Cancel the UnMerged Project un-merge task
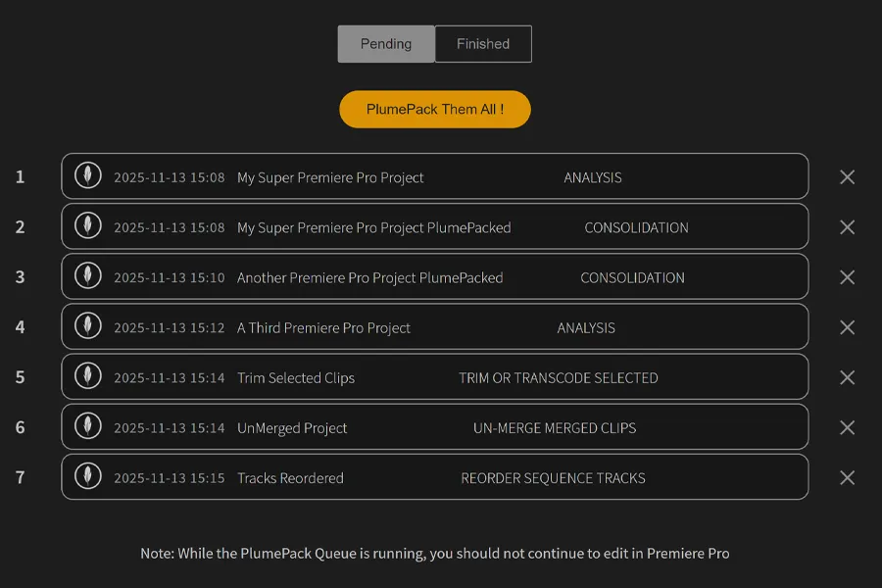 (847, 426)
